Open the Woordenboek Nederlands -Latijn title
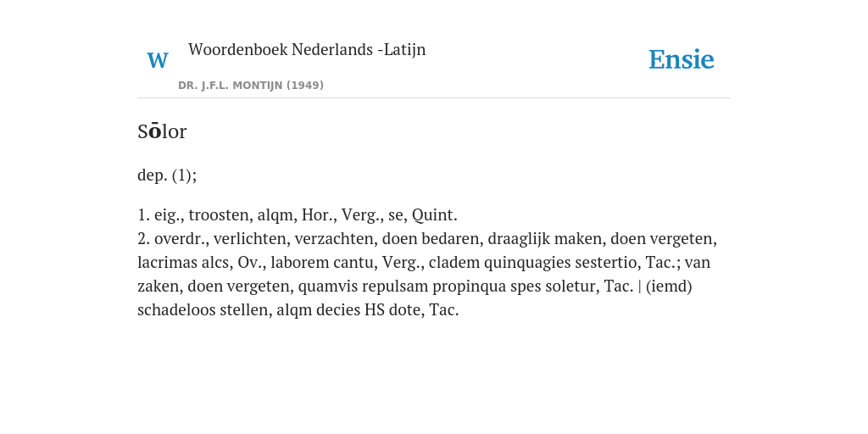Image resolution: width=868 pixels, height=434 pixels. [307, 49]
